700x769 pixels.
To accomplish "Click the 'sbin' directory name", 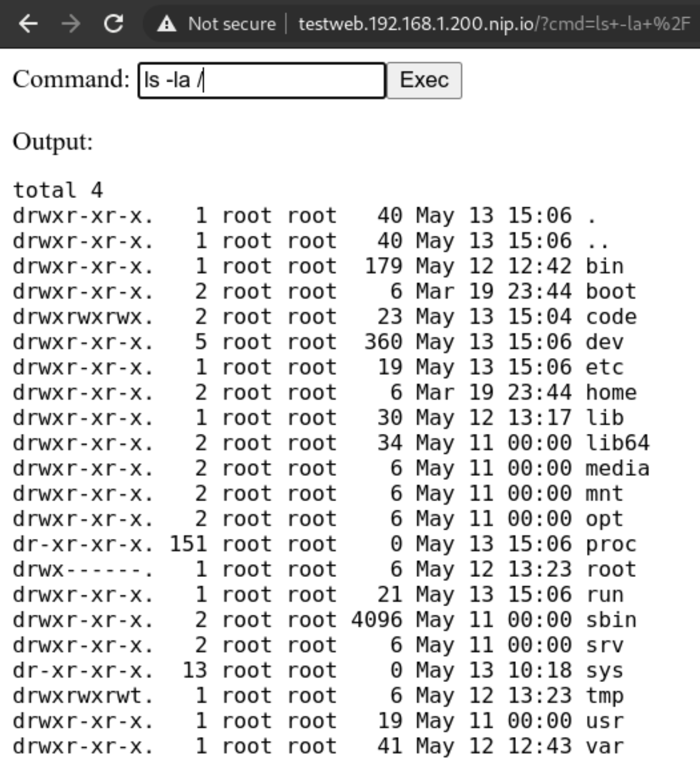I will [x=611, y=620].
